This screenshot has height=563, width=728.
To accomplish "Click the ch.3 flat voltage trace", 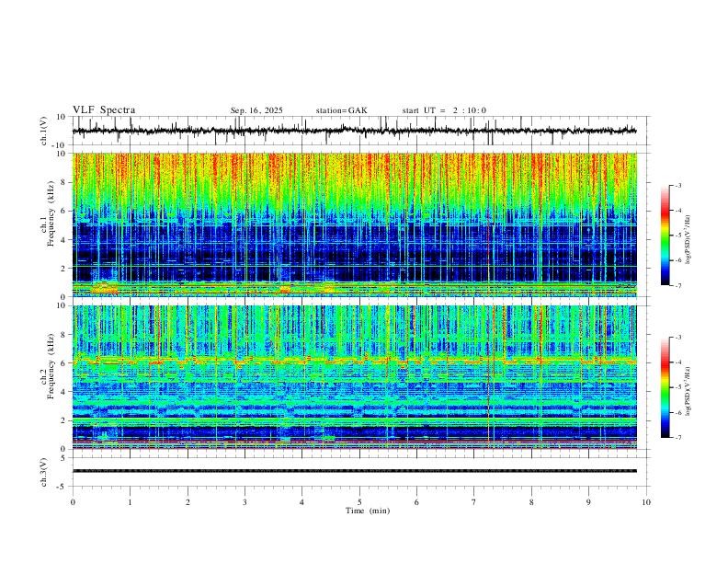I will (354, 471).
